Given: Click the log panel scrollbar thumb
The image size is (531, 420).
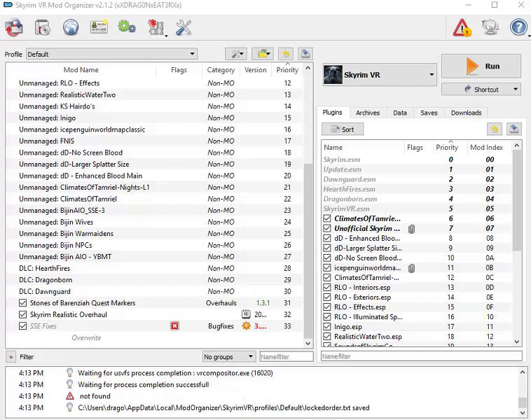Looking at the screenshot, I should click(523, 402).
